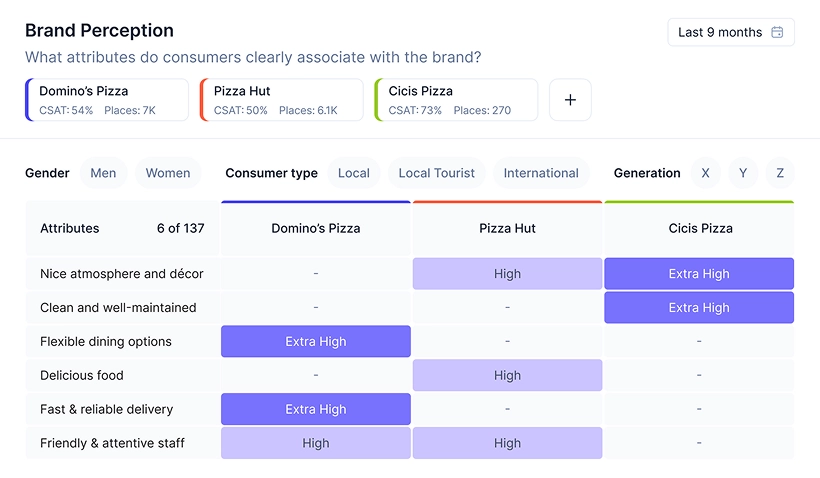820x478 pixels.
Task: Toggle Generation X filter
Action: [x=705, y=173]
